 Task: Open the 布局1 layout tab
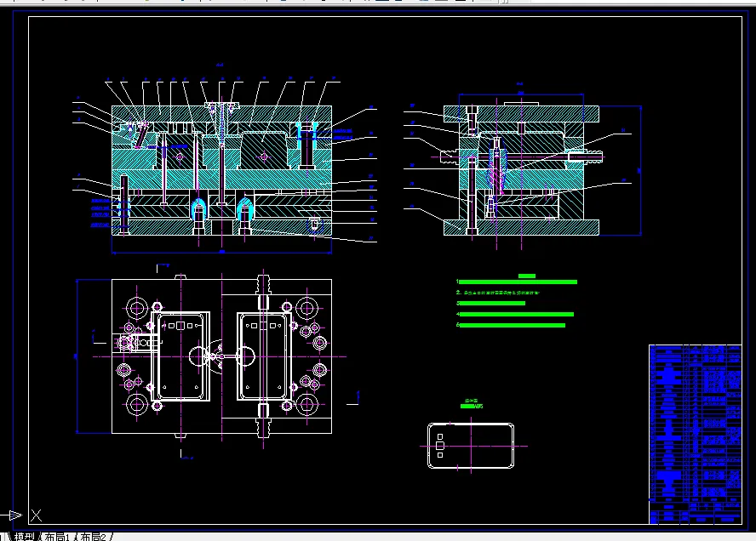(57, 537)
